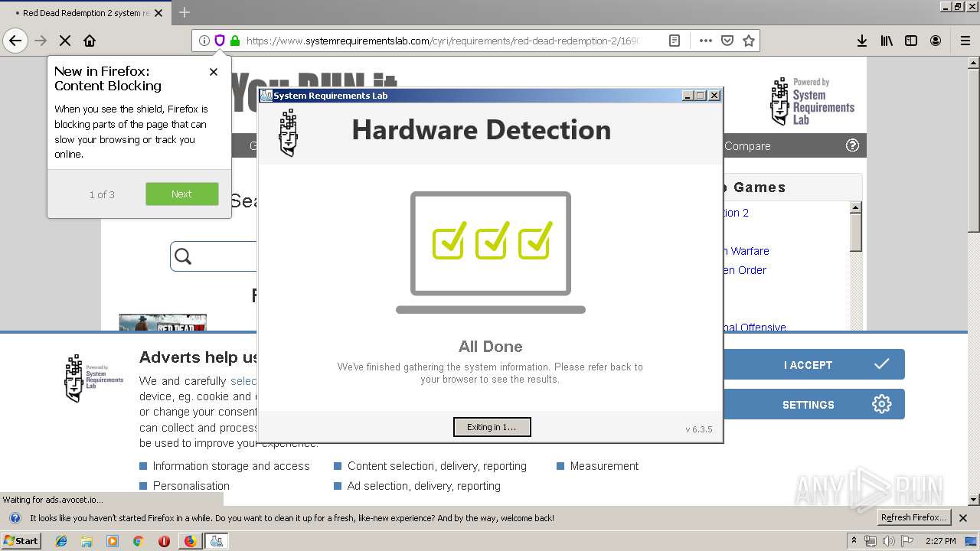Click the 2:27 PM clock
The height and width of the screenshot is (551, 980).
click(941, 541)
